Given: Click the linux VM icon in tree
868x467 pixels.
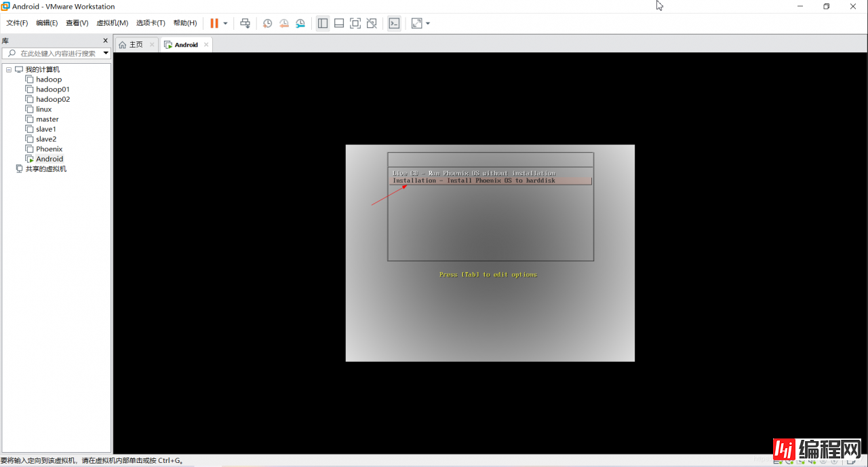Looking at the screenshot, I should (x=29, y=109).
